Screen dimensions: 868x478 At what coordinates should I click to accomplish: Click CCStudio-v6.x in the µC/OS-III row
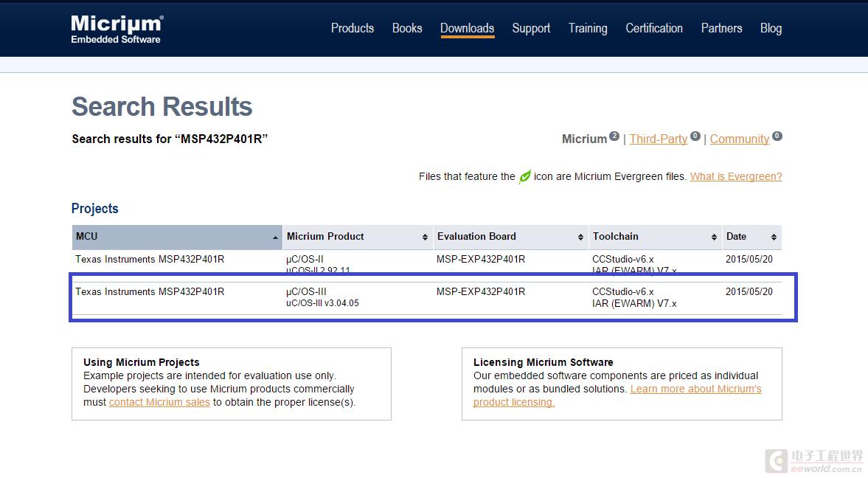point(622,292)
